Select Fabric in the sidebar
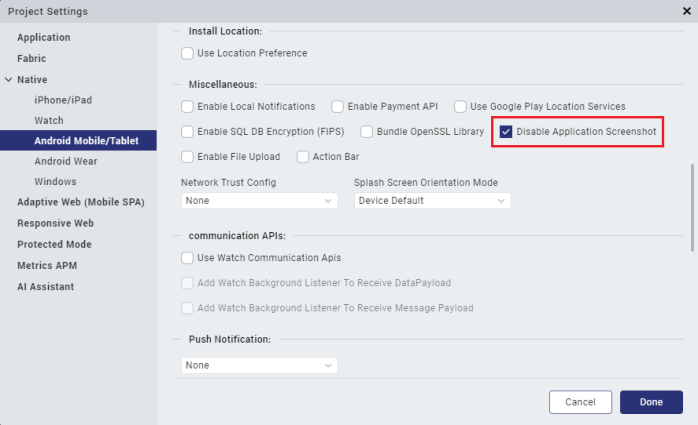This screenshot has height=425, width=698. 31,58
